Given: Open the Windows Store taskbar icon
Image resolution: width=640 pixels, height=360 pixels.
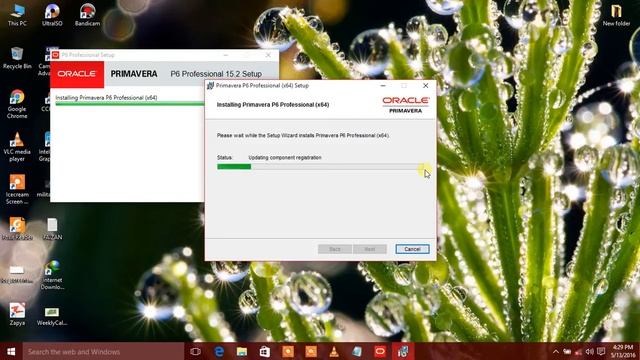Looking at the screenshot, I should [265, 351].
